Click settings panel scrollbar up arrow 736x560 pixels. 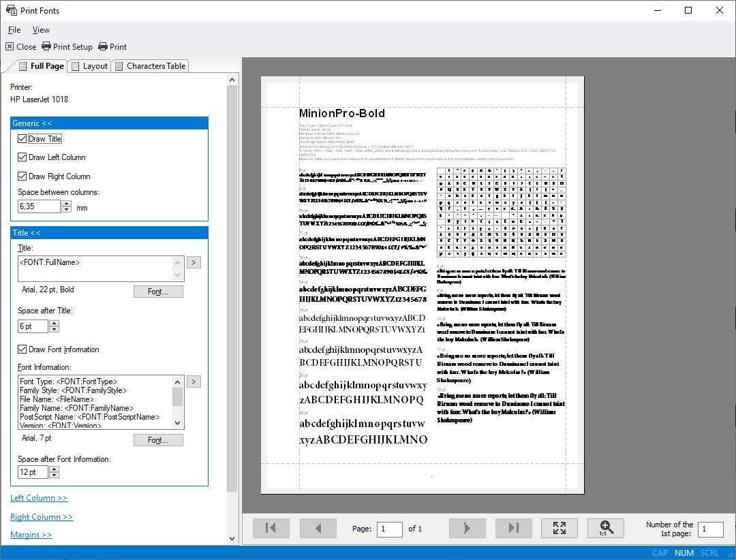pos(232,80)
